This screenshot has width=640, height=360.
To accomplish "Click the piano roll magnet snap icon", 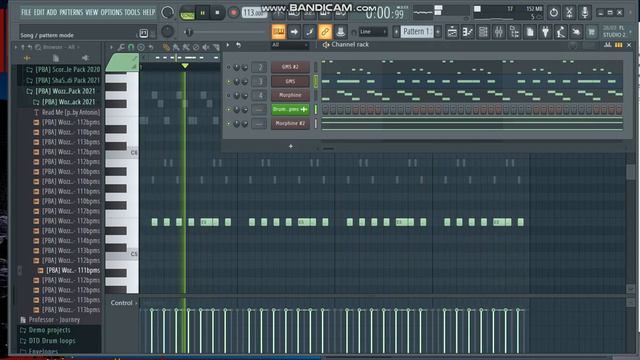I will pos(131,47).
